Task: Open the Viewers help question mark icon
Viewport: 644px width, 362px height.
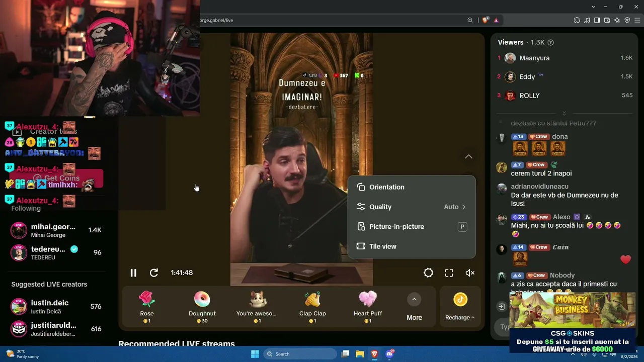Action: (x=550, y=43)
